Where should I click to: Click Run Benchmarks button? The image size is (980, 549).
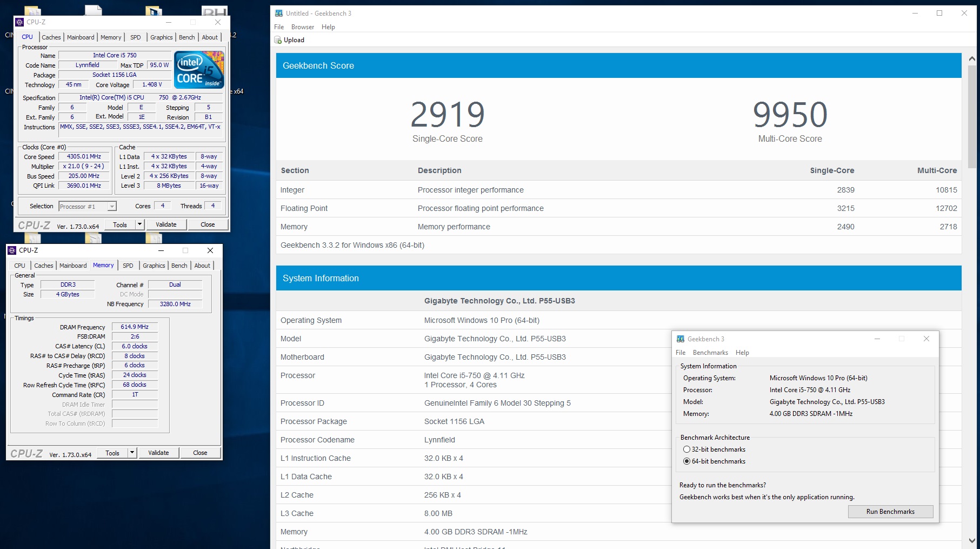point(890,512)
